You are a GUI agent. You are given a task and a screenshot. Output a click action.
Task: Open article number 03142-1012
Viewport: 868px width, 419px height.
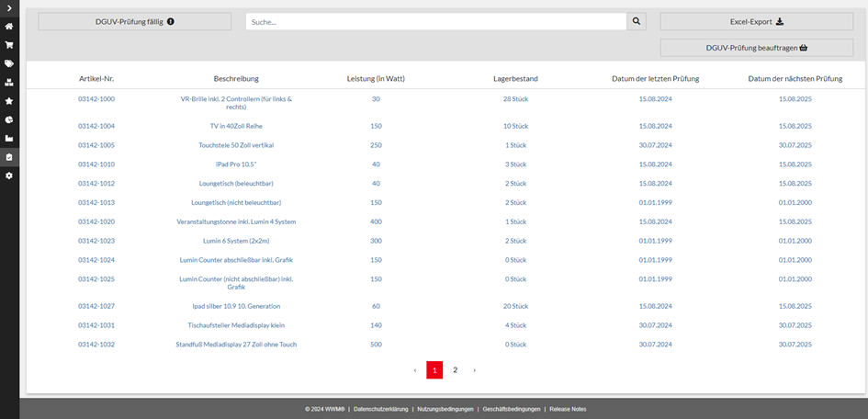[x=96, y=183]
